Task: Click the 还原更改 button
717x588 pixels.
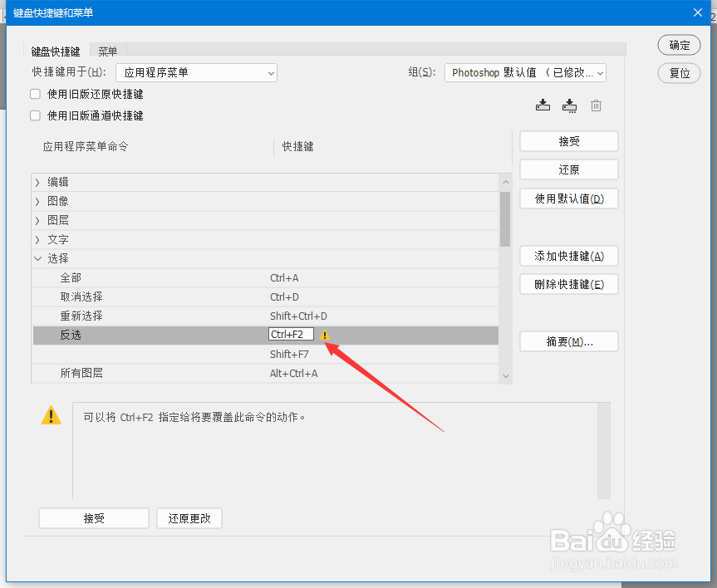Action: coord(189,517)
